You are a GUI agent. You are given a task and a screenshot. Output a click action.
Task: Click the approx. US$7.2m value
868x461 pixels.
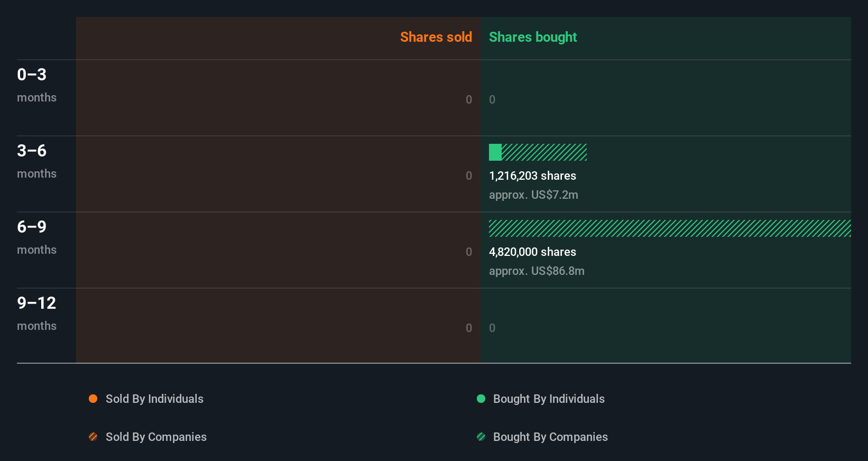click(533, 195)
